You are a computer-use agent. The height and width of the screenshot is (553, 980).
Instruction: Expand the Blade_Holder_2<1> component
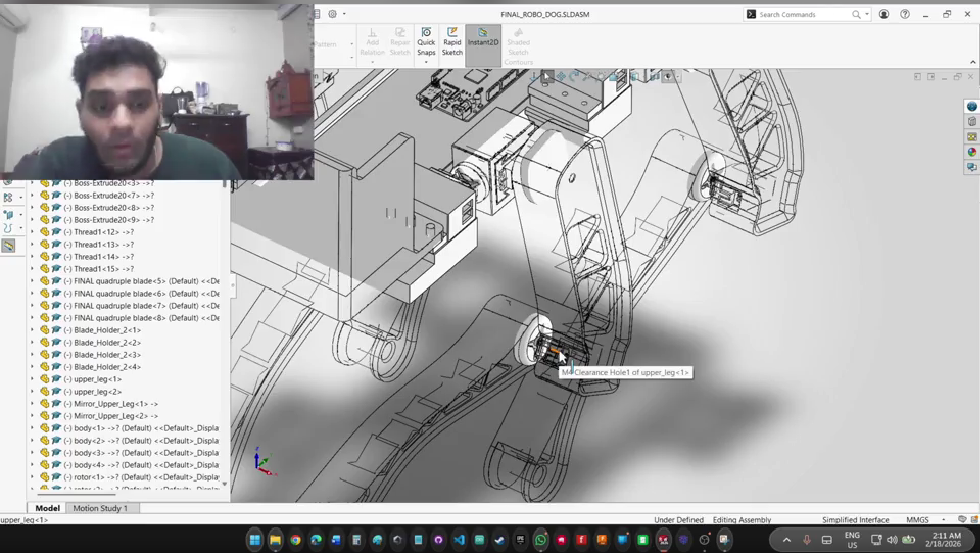coord(32,330)
